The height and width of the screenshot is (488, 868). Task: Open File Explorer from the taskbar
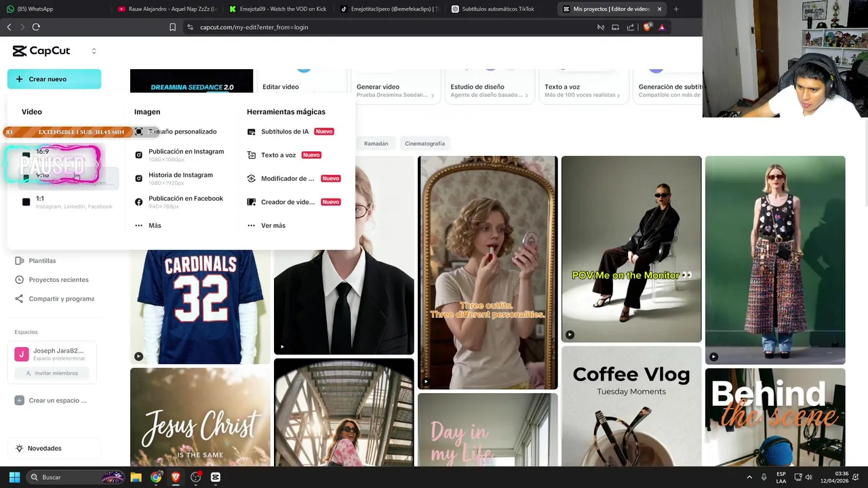[136, 477]
